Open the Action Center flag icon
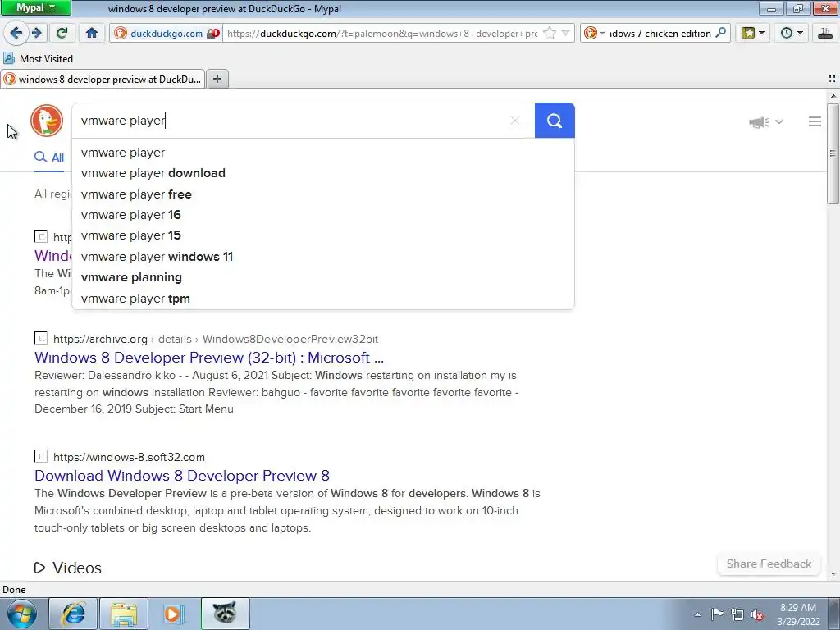The height and width of the screenshot is (630, 840). [x=717, y=614]
